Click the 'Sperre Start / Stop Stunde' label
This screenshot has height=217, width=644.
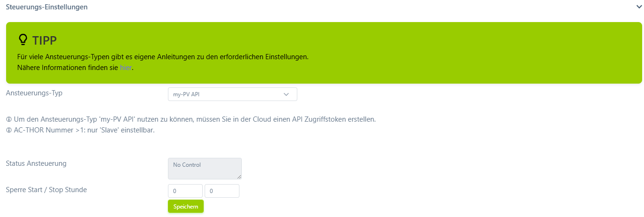[46, 190]
